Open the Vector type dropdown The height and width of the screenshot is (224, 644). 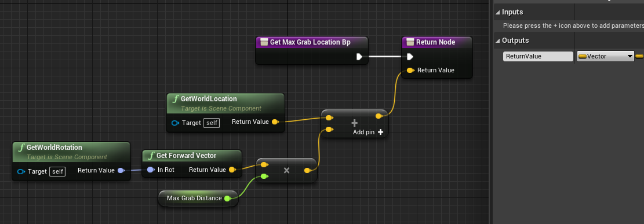pyautogui.click(x=606, y=57)
